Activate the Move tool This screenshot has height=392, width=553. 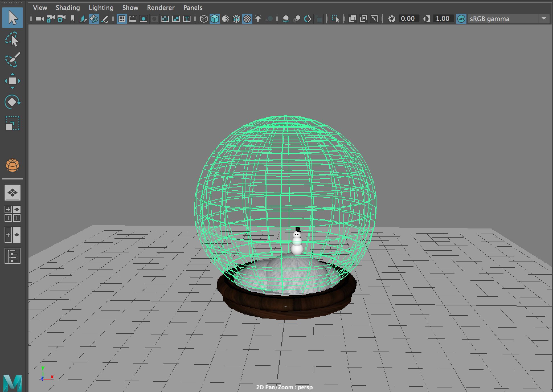(x=13, y=81)
